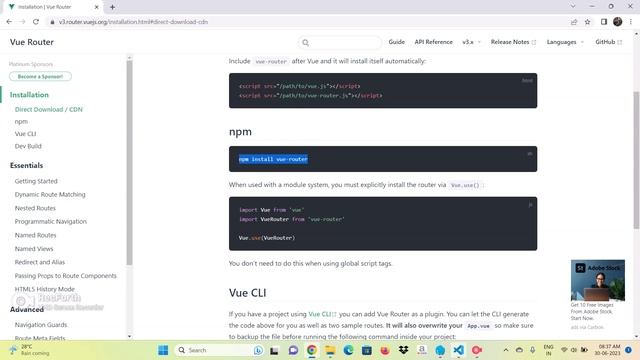The image size is (640, 360).
Task: Click the Vue CLI inline link
Action: coord(322,314)
